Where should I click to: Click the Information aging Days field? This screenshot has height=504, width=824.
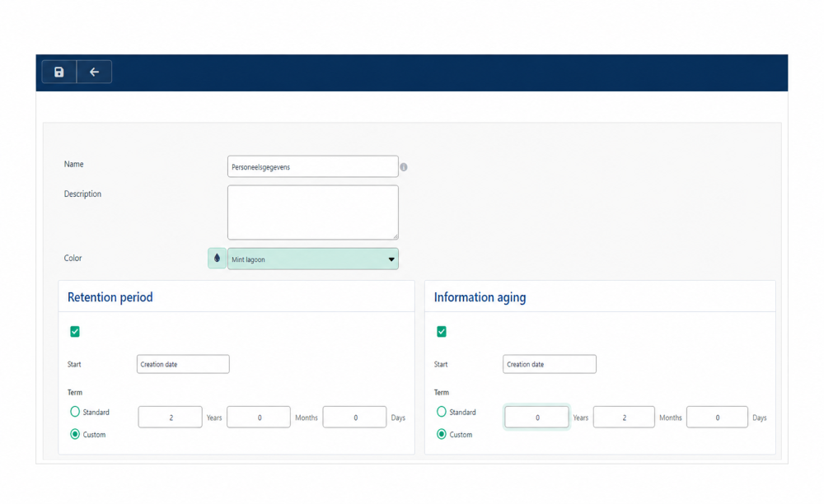click(x=717, y=418)
